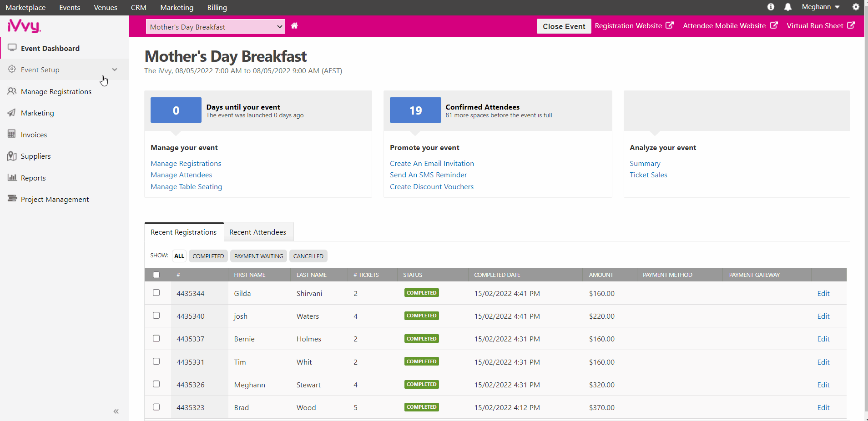The image size is (868, 421).
Task: Click the iVvy logo
Action: [24, 26]
